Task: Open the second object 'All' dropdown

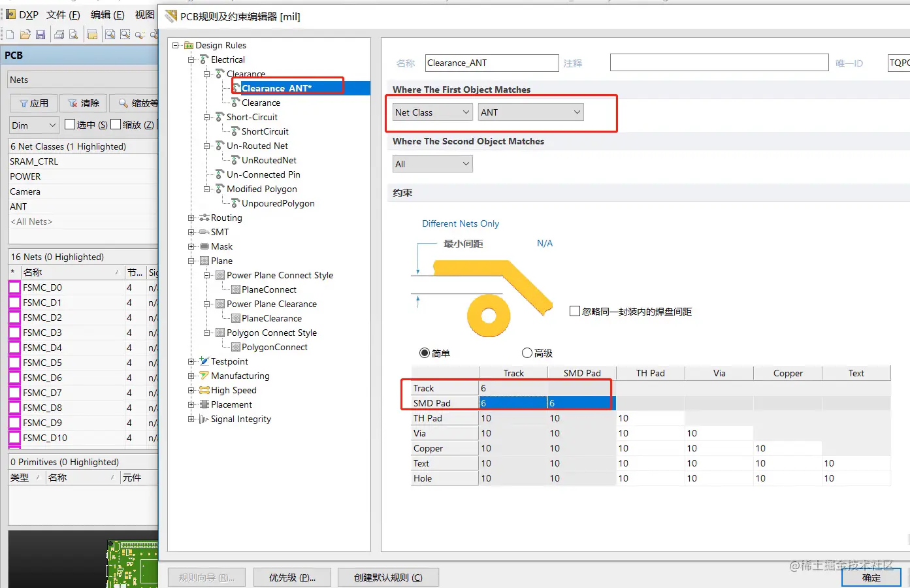Action: tap(432, 164)
